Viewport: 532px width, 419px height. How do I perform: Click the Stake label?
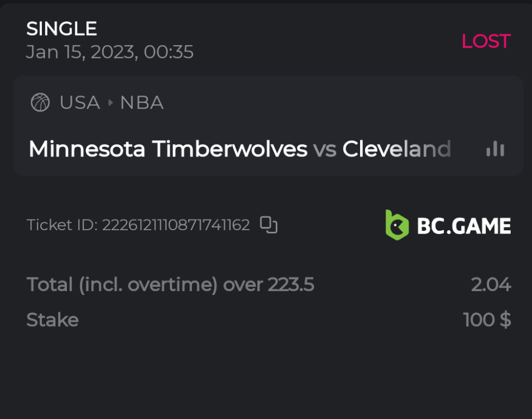[x=52, y=320]
